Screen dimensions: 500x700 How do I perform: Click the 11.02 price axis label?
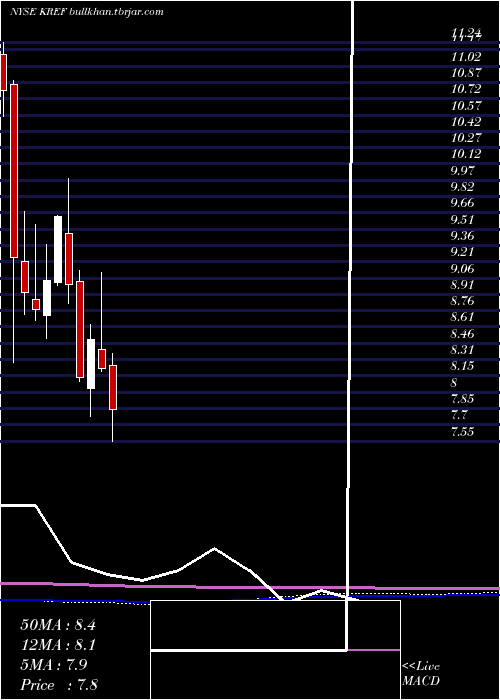coord(466,57)
